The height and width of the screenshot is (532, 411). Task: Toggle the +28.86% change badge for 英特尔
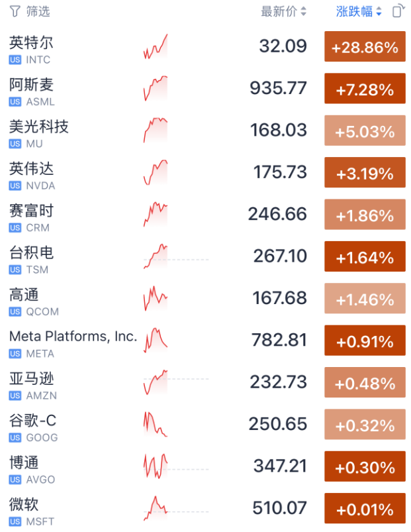[365, 47]
